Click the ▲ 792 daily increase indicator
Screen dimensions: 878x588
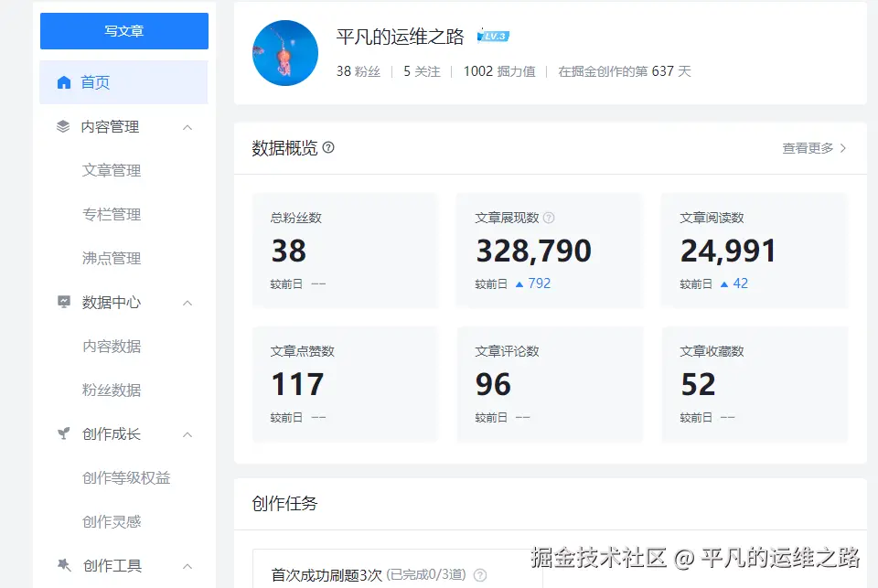point(533,283)
